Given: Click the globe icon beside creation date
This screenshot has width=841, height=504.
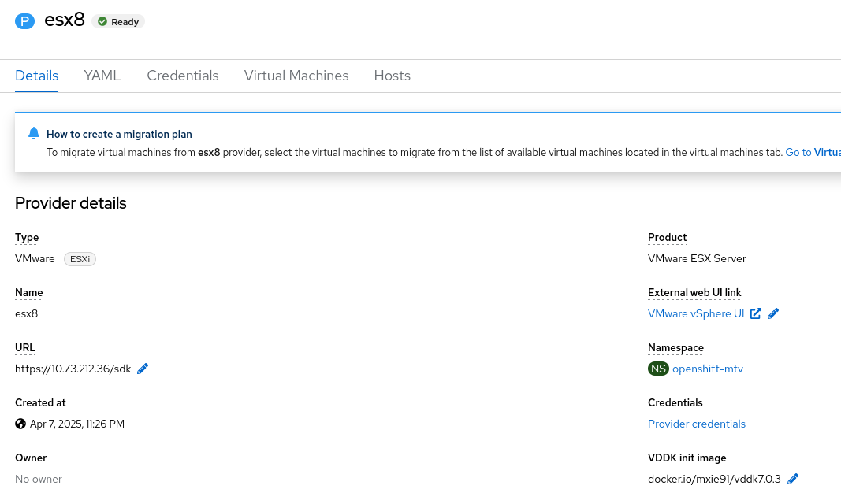Looking at the screenshot, I should (x=20, y=424).
